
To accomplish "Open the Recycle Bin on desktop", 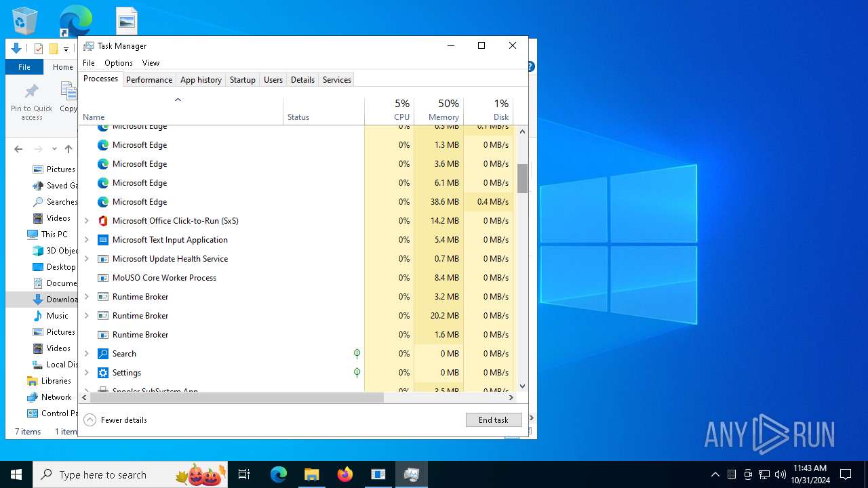I will [x=25, y=21].
